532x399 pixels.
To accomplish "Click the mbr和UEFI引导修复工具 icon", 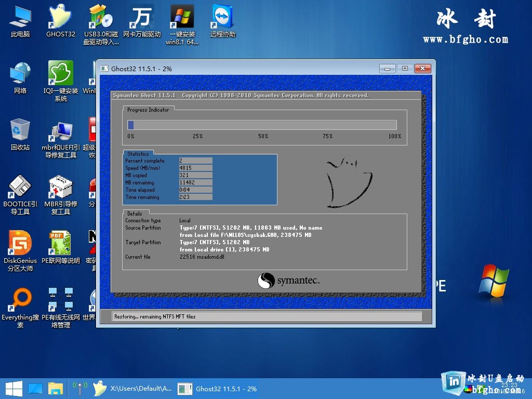I will [x=60, y=140].
